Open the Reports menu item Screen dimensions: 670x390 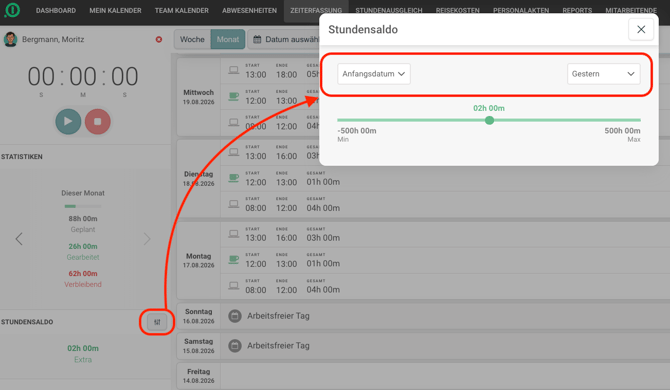click(577, 10)
